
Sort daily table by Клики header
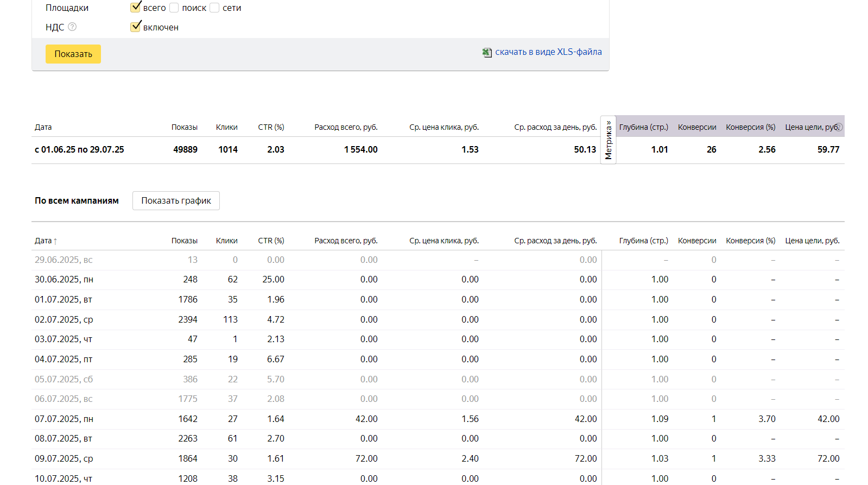tap(226, 241)
